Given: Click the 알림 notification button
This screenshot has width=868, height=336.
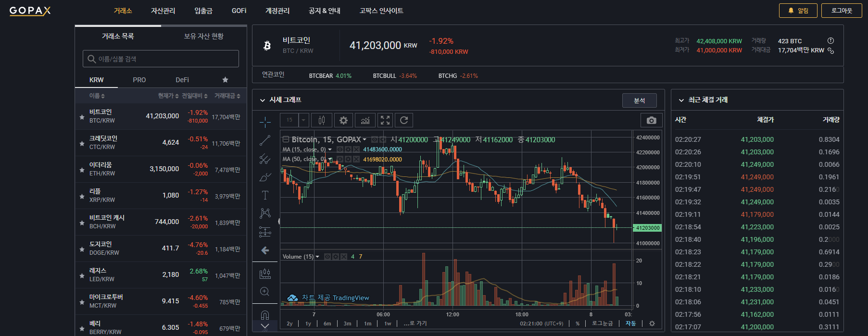Looking at the screenshot, I should coord(798,11).
